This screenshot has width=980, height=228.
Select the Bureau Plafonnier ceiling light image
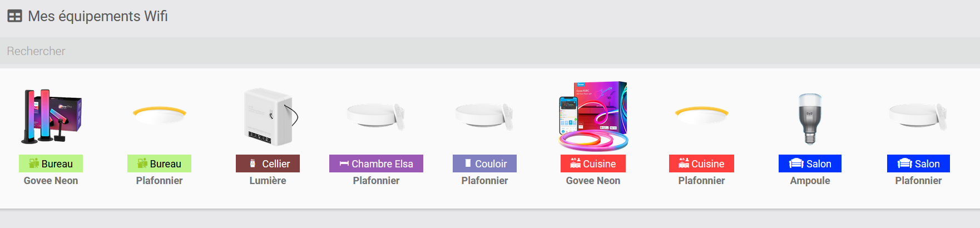pyautogui.click(x=160, y=115)
